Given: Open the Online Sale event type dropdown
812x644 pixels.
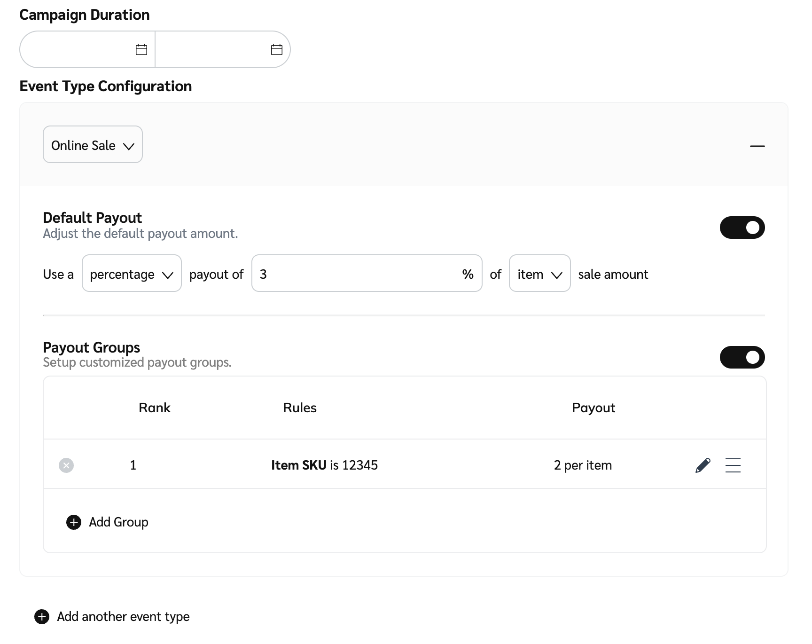Looking at the screenshot, I should 93,145.
